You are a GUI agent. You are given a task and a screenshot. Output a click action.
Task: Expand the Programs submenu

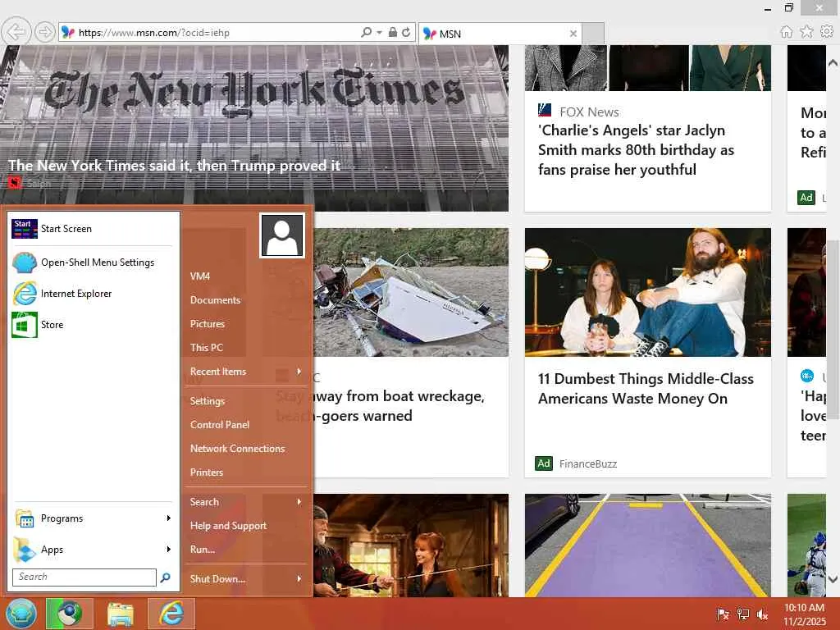92,518
